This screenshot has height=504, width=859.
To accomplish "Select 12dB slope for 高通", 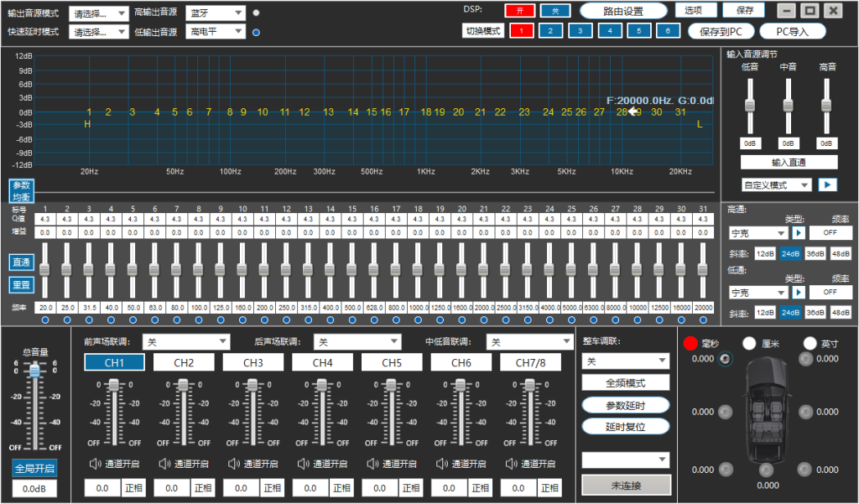I will (765, 253).
